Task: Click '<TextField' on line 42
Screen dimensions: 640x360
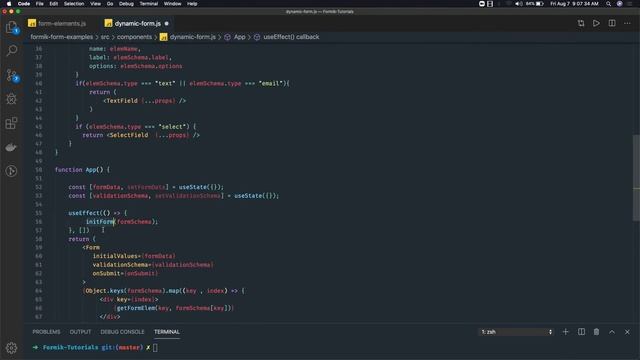Action: coord(120,101)
